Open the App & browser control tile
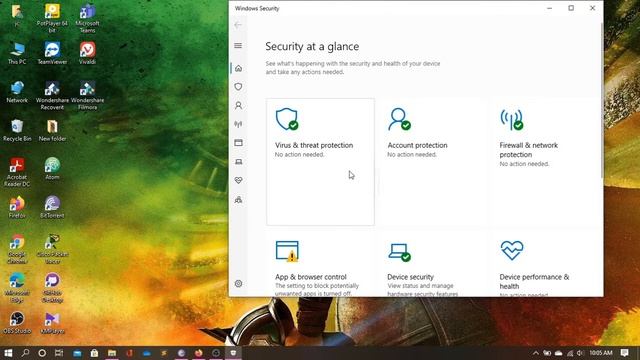The width and height of the screenshot is (640, 360). tap(320, 264)
